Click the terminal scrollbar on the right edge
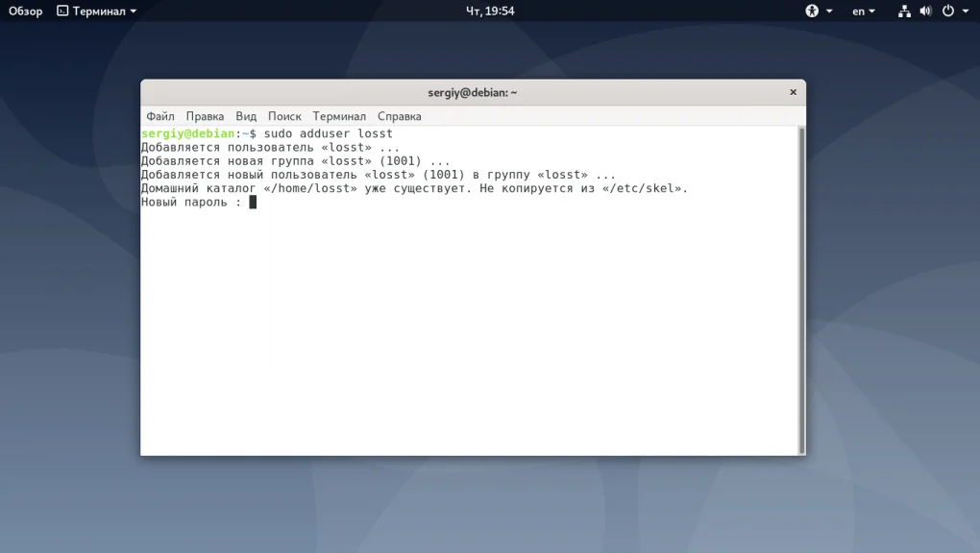The height and width of the screenshot is (553, 980). click(x=800, y=288)
